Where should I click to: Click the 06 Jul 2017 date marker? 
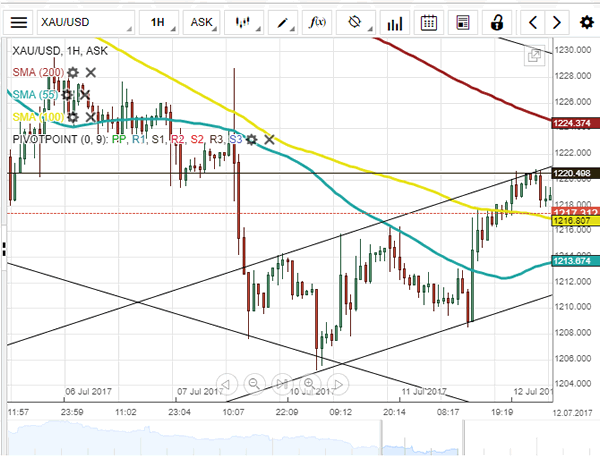point(88,392)
